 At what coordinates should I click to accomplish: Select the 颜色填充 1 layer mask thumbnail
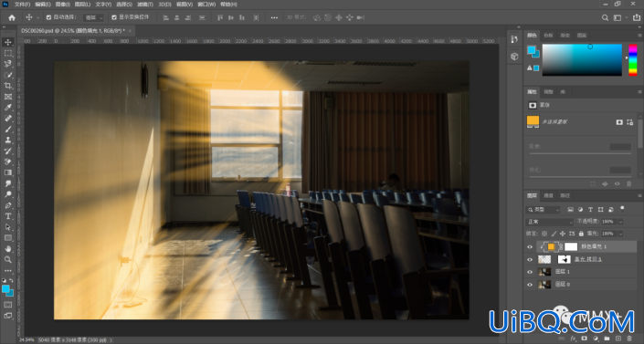(571, 246)
